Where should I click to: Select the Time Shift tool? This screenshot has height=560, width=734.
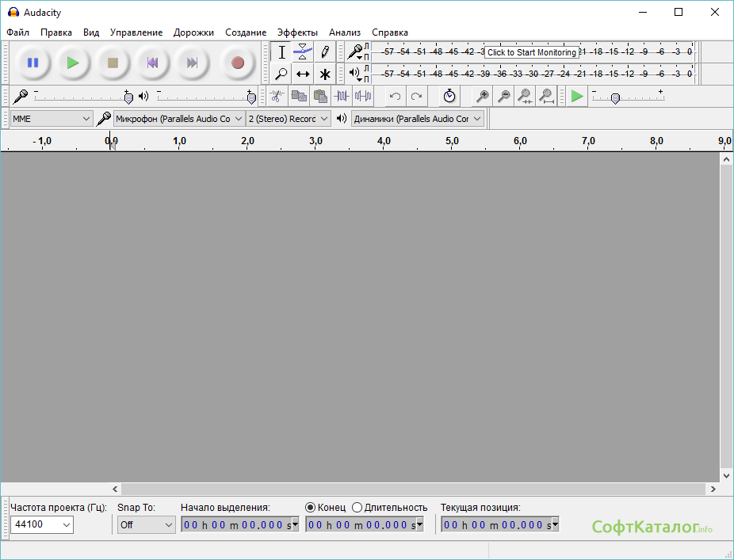[x=304, y=74]
